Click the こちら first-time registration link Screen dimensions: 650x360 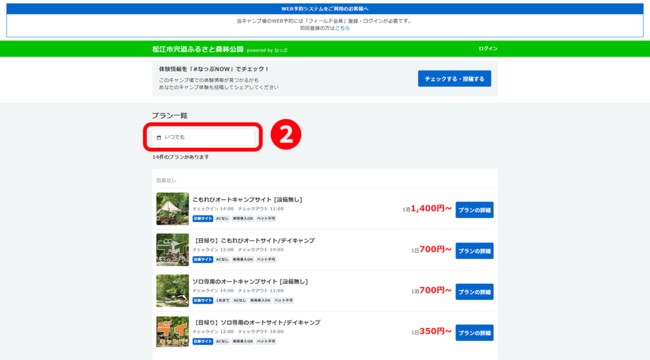pyautogui.click(x=342, y=28)
